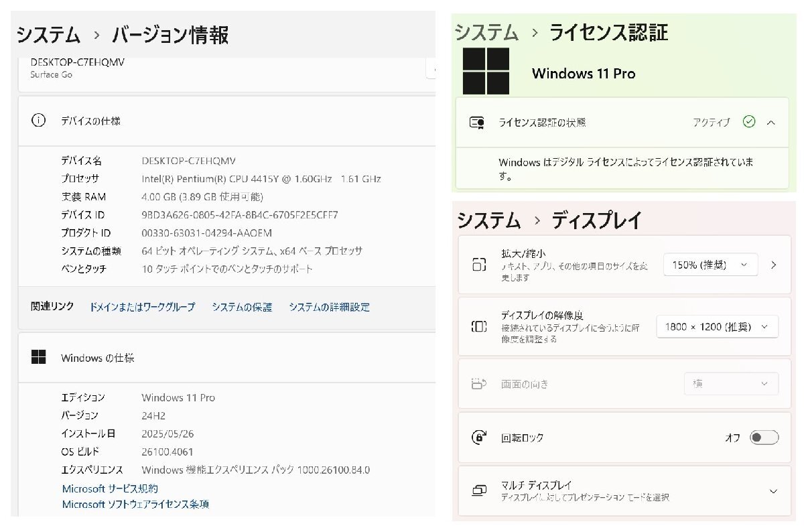Select the 64 ビット オペレーティング システム value
Viewport: 804px width, 532px height.
(252, 251)
